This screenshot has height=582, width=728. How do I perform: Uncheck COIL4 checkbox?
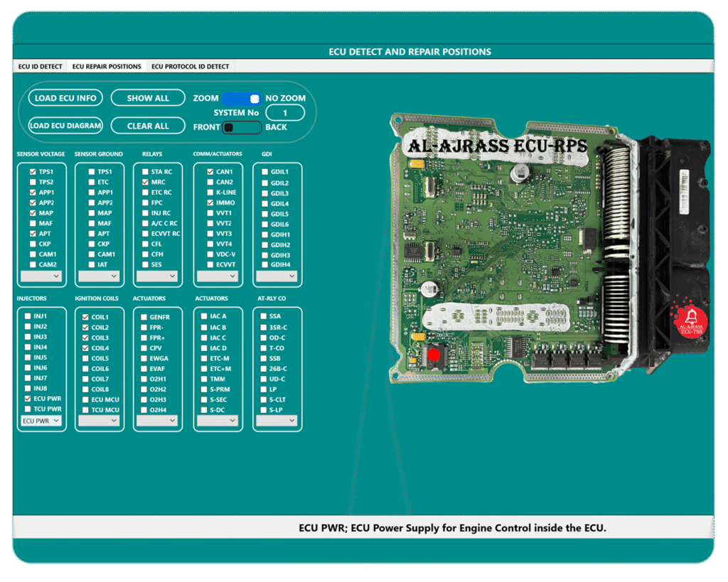coord(85,348)
